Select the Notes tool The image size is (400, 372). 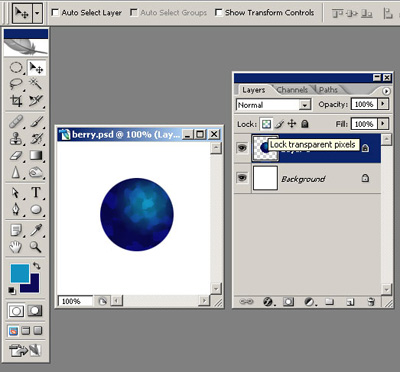click(x=16, y=230)
